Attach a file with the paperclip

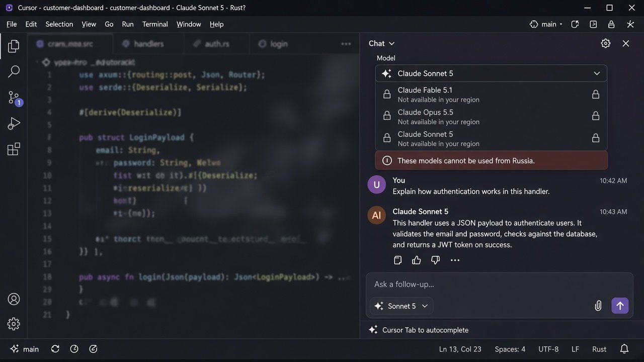[x=598, y=306]
